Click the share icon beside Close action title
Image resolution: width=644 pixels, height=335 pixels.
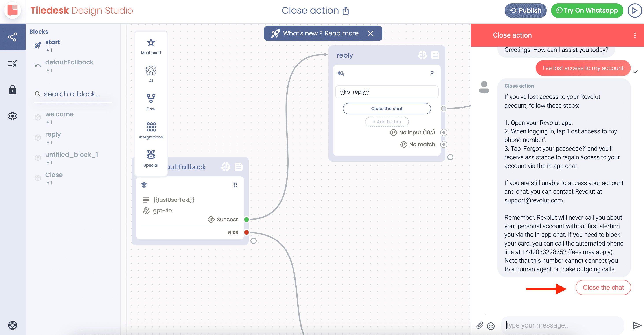tap(346, 11)
